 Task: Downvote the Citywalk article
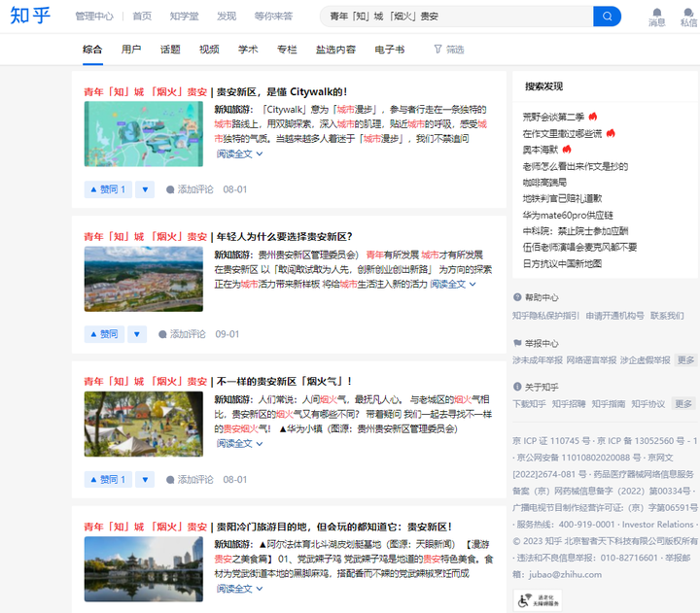point(145,189)
